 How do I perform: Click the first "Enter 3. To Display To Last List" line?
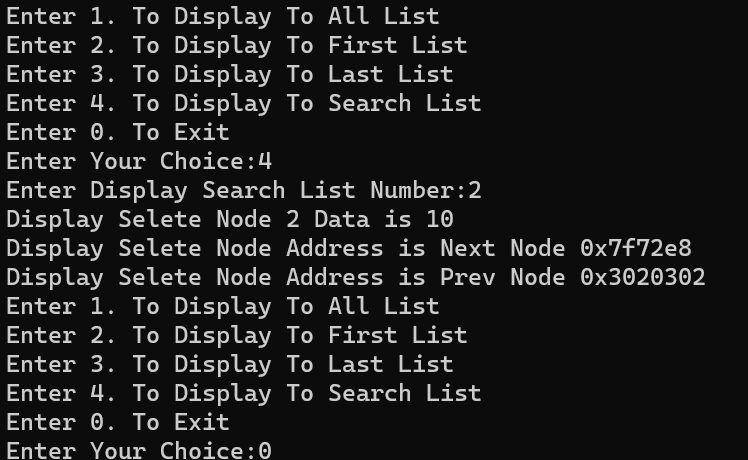(x=229, y=74)
